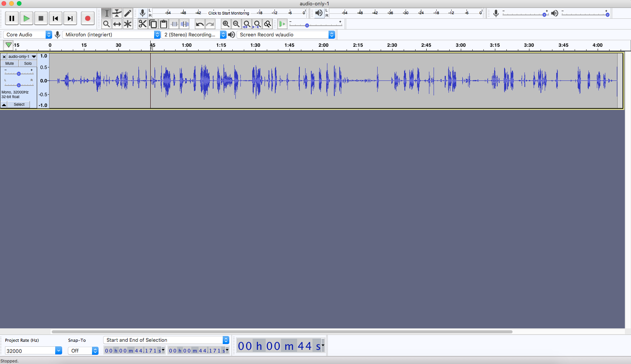Image resolution: width=631 pixels, height=364 pixels.
Task: Adjust the playback volume slider
Action: coord(585,14)
